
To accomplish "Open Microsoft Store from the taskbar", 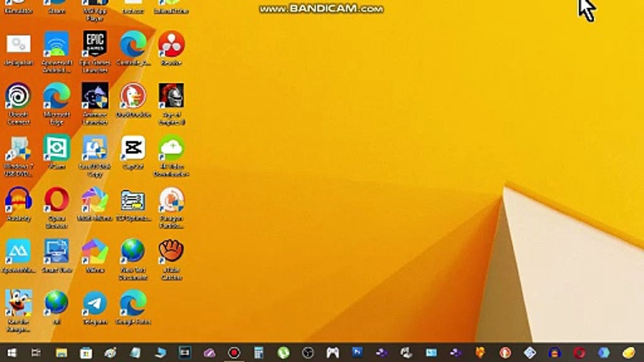I will (x=86, y=353).
